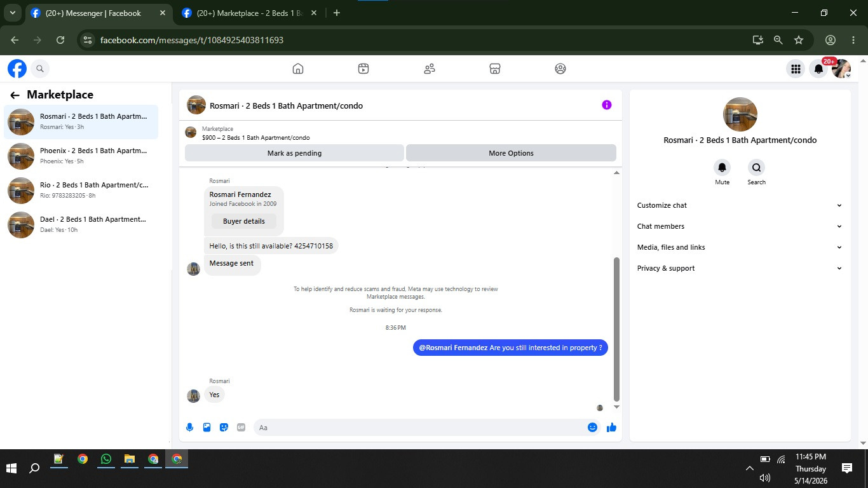Click chat messages vertical scrollbar

[x=616, y=329]
